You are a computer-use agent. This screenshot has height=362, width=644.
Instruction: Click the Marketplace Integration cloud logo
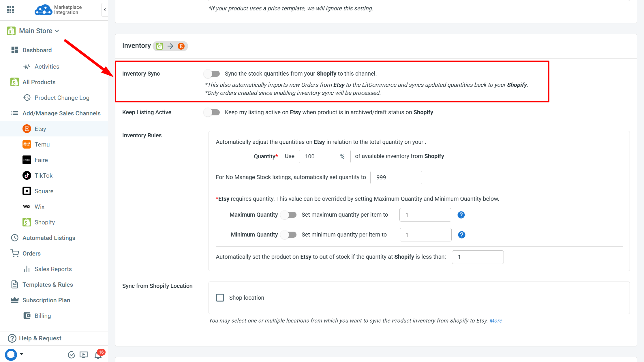click(x=43, y=10)
